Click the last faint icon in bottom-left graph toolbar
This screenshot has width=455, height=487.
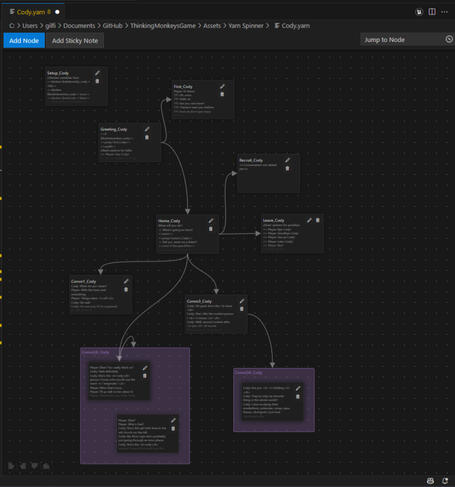click(46, 466)
